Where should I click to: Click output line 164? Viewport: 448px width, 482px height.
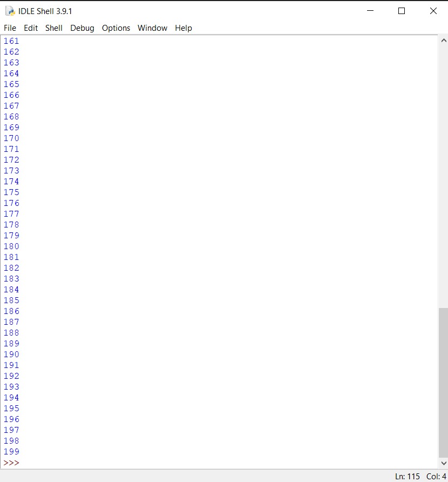11,73
